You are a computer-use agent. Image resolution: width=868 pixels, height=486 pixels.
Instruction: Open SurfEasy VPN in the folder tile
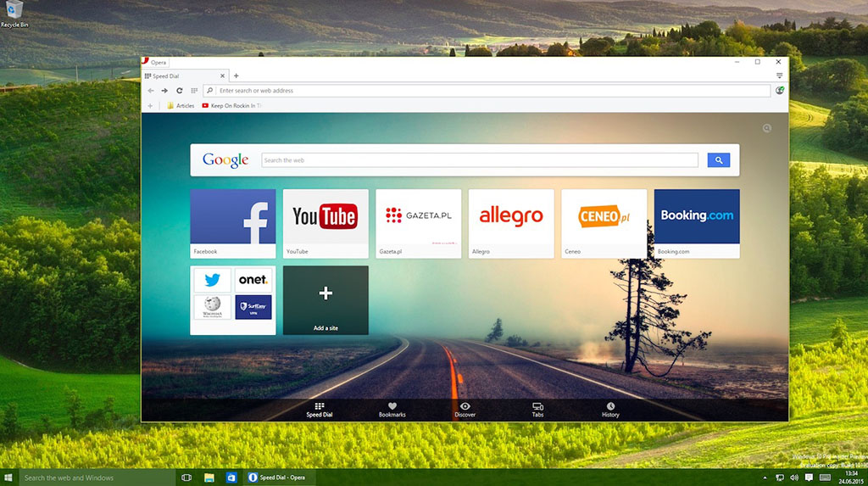tap(253, 307)
